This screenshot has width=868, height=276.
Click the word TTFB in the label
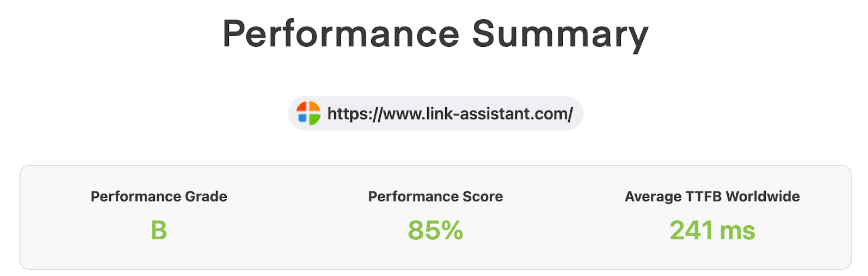[x=703, y=196]
